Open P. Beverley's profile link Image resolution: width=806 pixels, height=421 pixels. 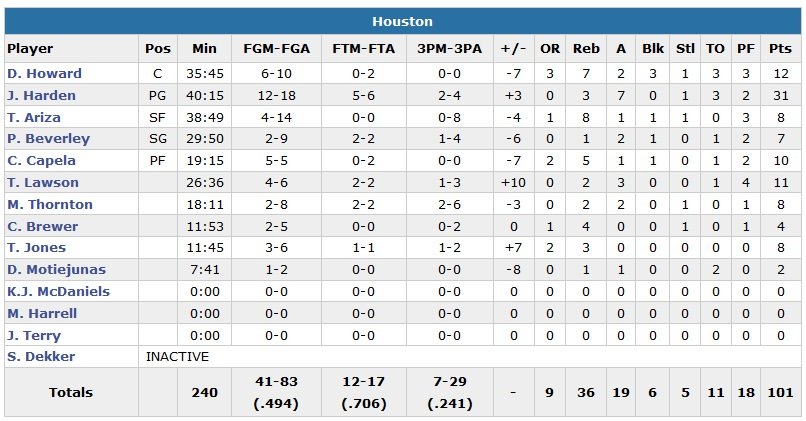click(x=48, y=139)
